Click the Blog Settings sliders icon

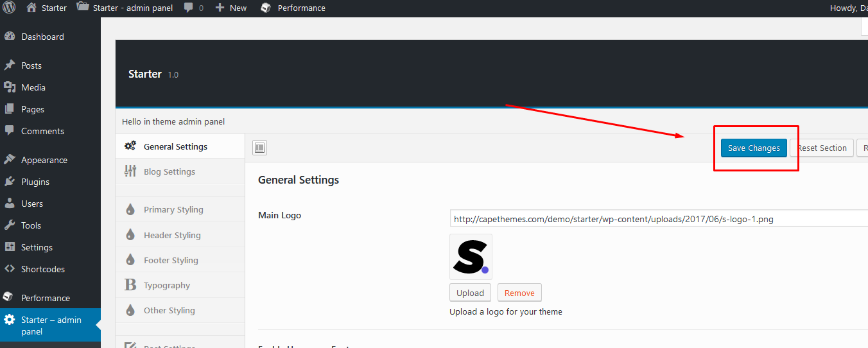[x=130, y=171]
